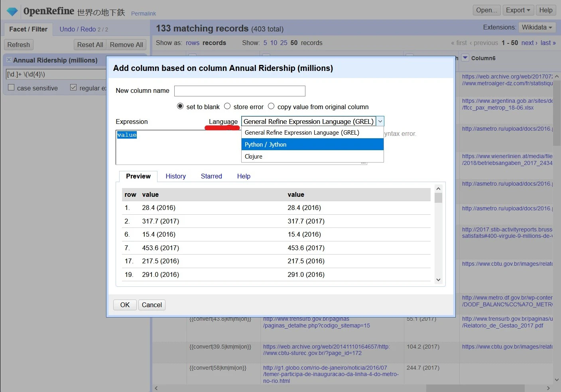Click the 'row' header in preview table
Screen dimensions: 561x392
(130, 194)
